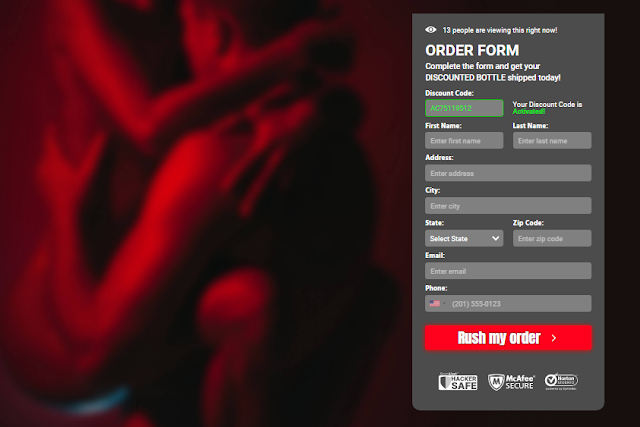Focus the Discount Code field
This screenshot has height=427, width=640.
(464, 108)
